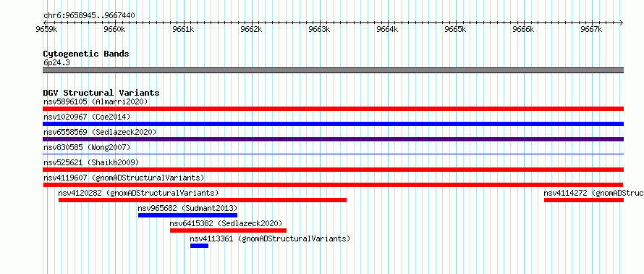Screen dimensions: 644x274
Task: Click the 9661k ruler mark
Action: click(x=183, y=30)
